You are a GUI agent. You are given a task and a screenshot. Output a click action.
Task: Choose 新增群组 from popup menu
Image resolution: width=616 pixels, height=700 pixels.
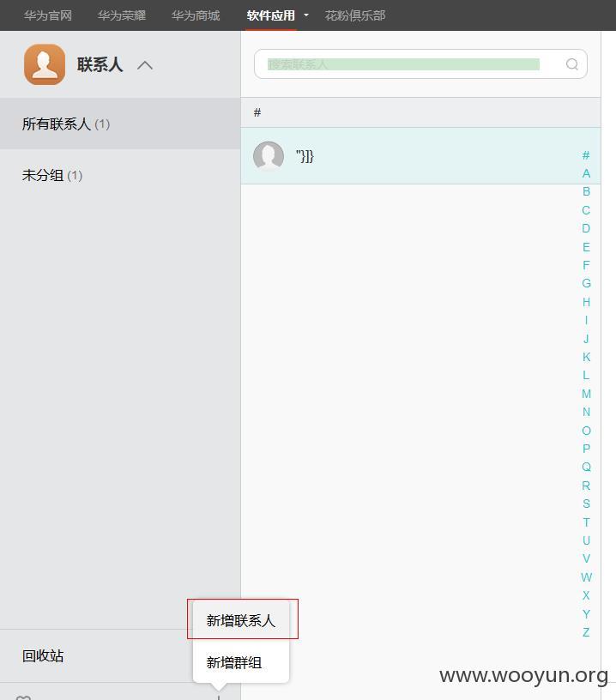point(234,662)
